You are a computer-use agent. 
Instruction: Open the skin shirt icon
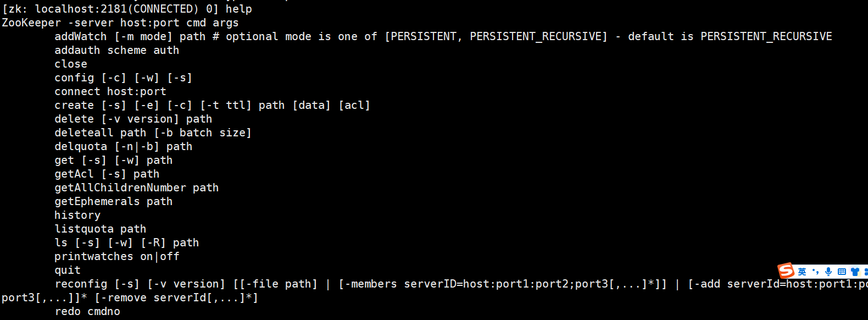coord(855,272)
